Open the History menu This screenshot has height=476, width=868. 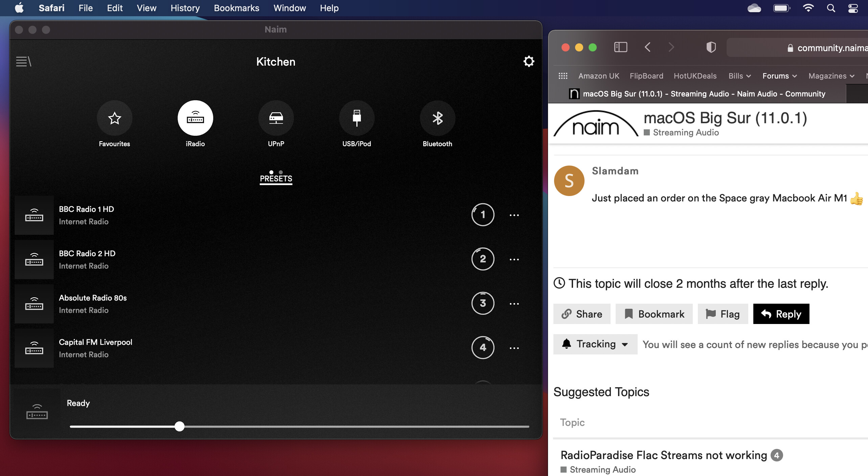click(185, 8)
